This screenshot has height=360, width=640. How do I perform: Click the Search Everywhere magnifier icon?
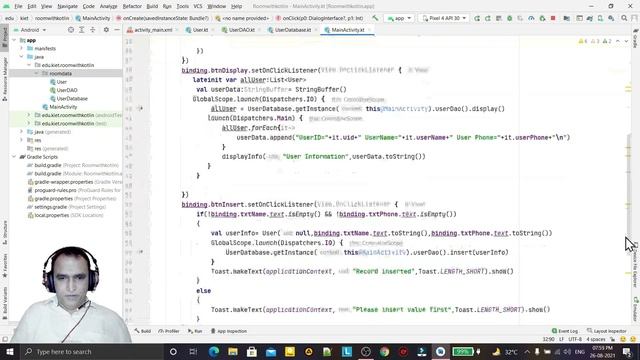[624, 18]
